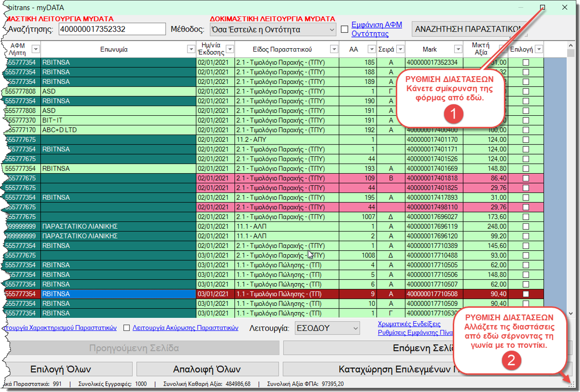Screen dimensions: 580x392
Task: Click the Συνολική Καθαρή Αξία status entry
Action: [x=207, y=384]
